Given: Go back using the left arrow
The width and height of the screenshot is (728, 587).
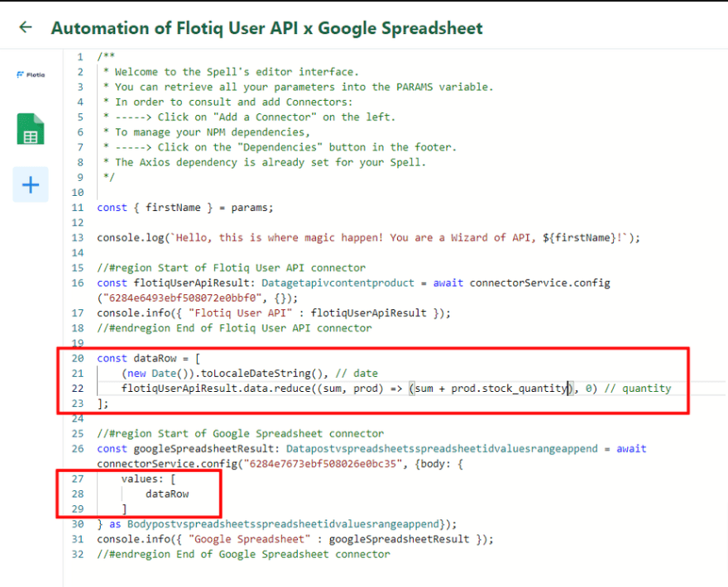Looking at the screenshot, I should tap(26, 27).
